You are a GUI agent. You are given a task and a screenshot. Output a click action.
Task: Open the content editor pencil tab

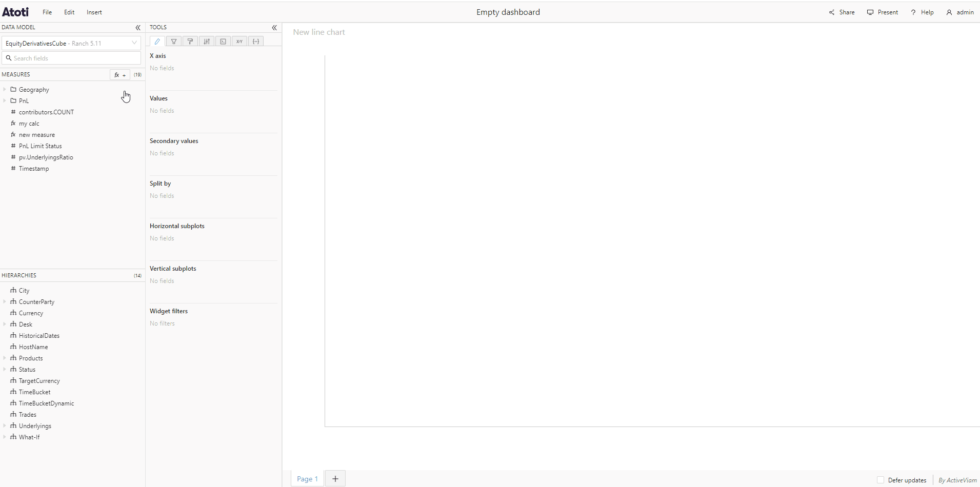tap(157, 42)
